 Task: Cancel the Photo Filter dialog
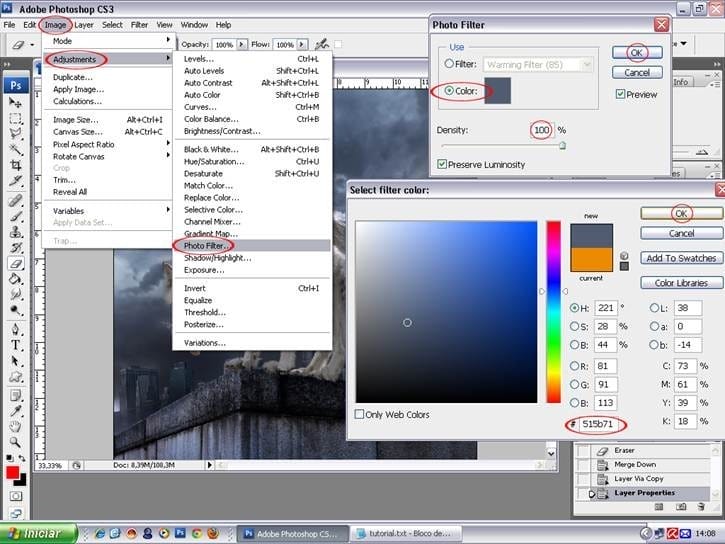(x=637, y=73)
